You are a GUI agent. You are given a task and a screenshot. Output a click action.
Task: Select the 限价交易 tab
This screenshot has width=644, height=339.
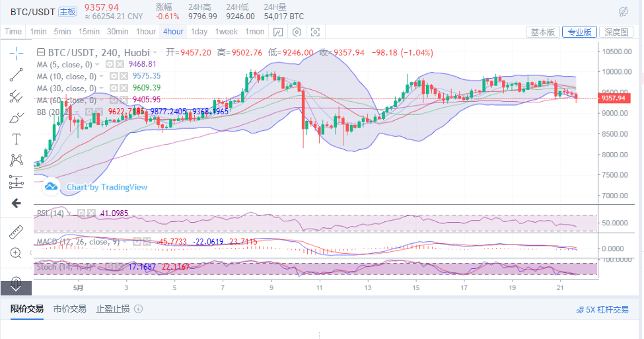pyautogui.click(x=27, y=309)
